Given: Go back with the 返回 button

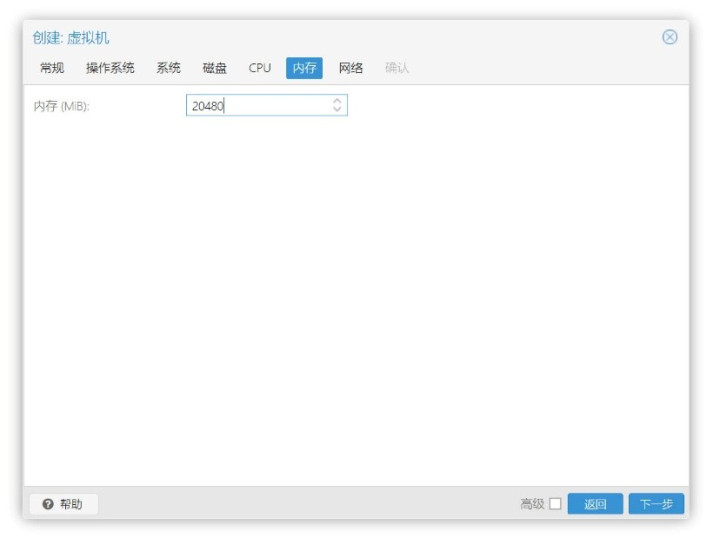Looking at the screenshot, I should click(x=595, y=504).
